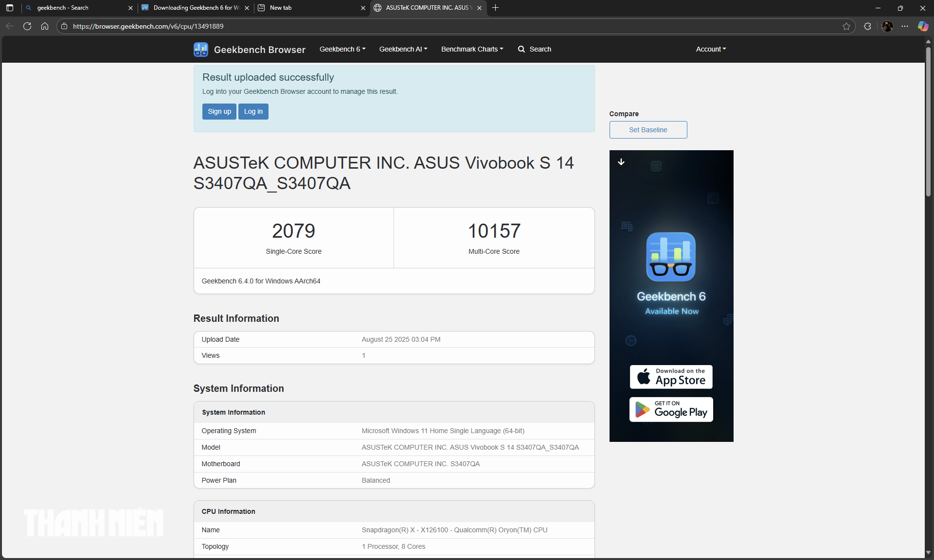Click Geekbench 6.4.0 for Windows AArch64 text
Screen dimensions: 934x560
tap(261, 281)
